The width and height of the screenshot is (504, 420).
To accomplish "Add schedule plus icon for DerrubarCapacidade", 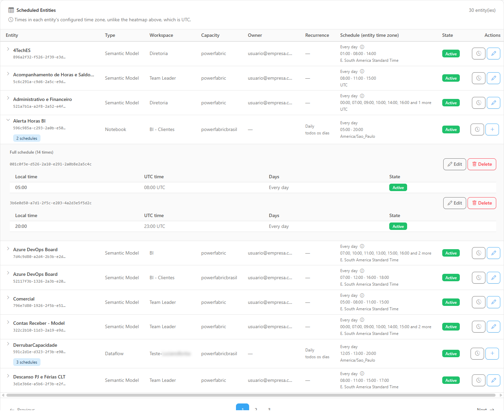I will [492, 353].
